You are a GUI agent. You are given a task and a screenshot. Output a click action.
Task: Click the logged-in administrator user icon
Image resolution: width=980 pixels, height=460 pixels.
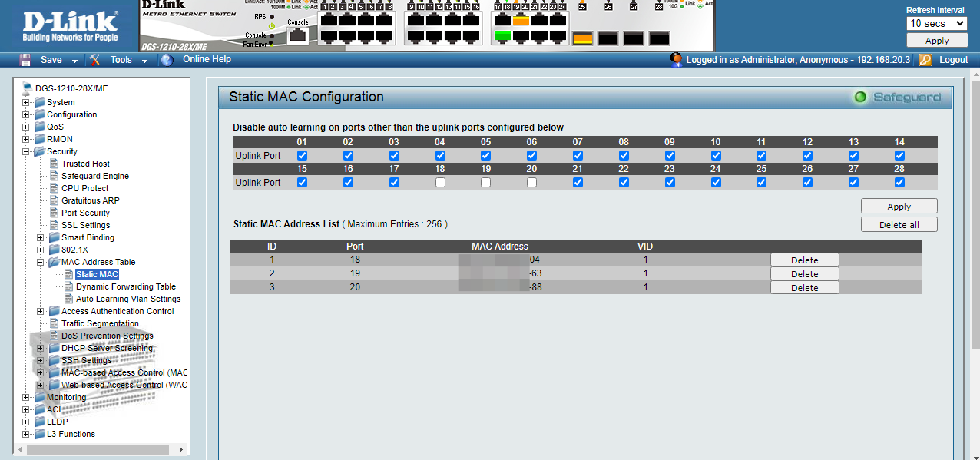tap(677, 59)
